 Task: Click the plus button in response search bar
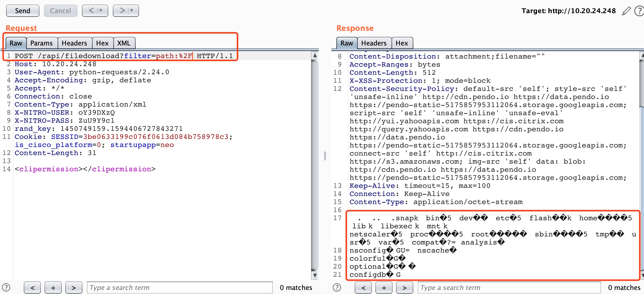pyautogui.click(x=384, y=287)
